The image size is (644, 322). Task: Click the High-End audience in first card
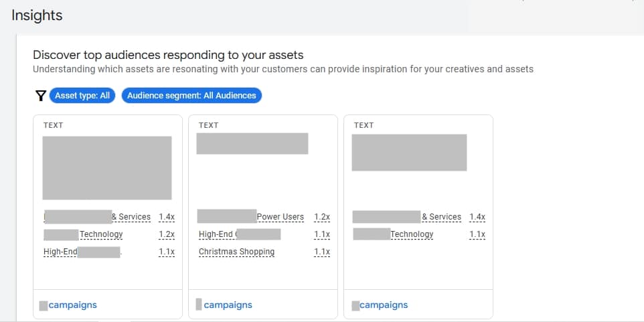pyautogui.click(x=61, y=252)
